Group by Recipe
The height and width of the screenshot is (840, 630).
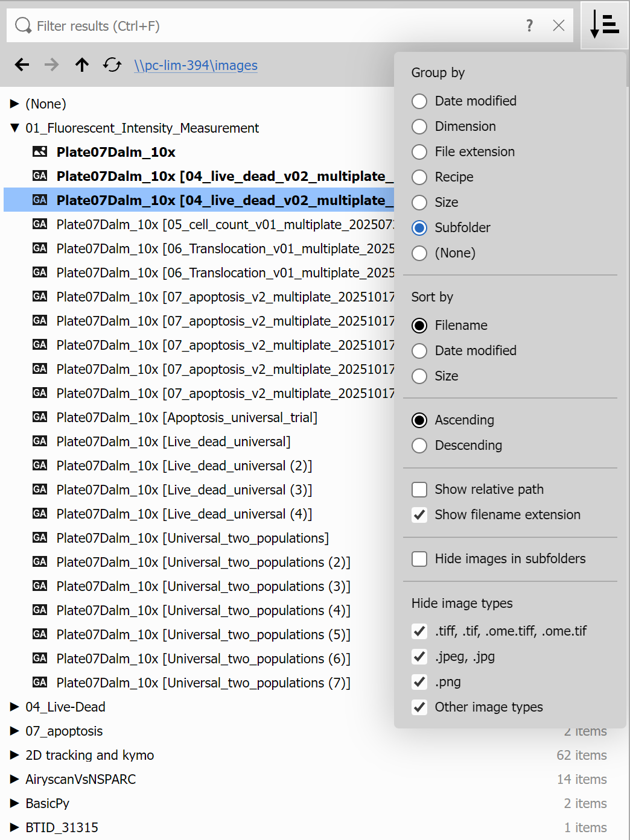point(442,177)
